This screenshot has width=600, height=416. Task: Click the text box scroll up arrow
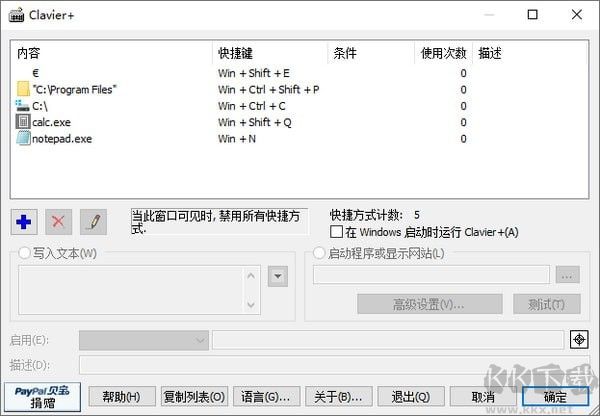[x=251, y=276]
